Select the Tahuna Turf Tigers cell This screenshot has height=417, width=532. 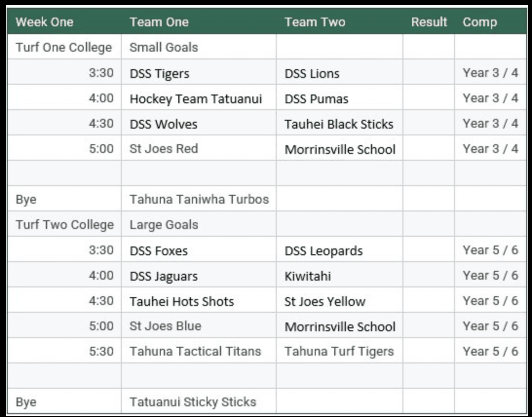tap(340, 350)
